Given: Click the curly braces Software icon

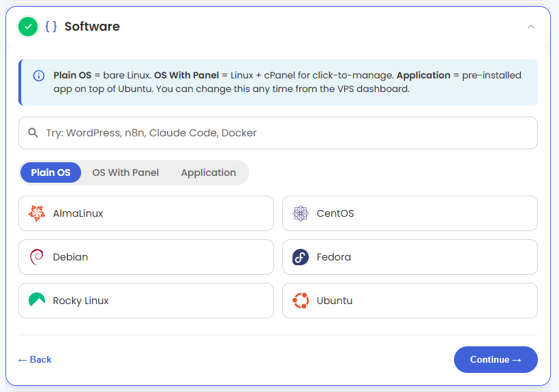Looking at the screenshot, I should (51, 27).
